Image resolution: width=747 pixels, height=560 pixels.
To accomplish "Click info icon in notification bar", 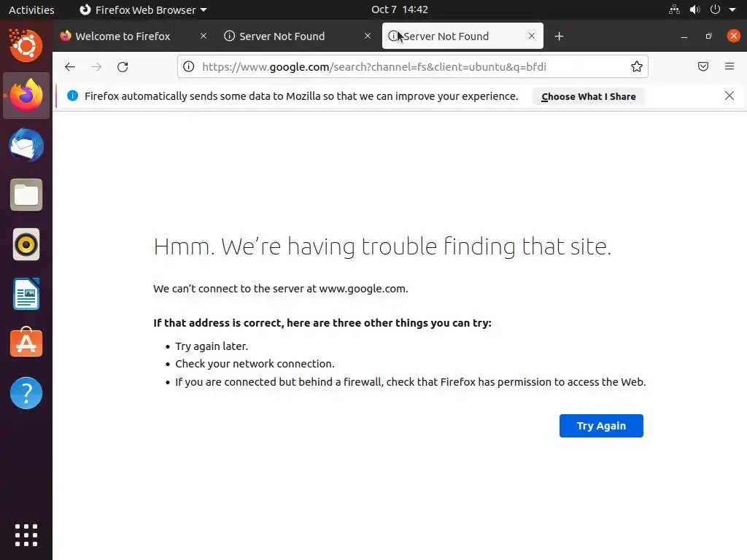I will tap(72, 96).
